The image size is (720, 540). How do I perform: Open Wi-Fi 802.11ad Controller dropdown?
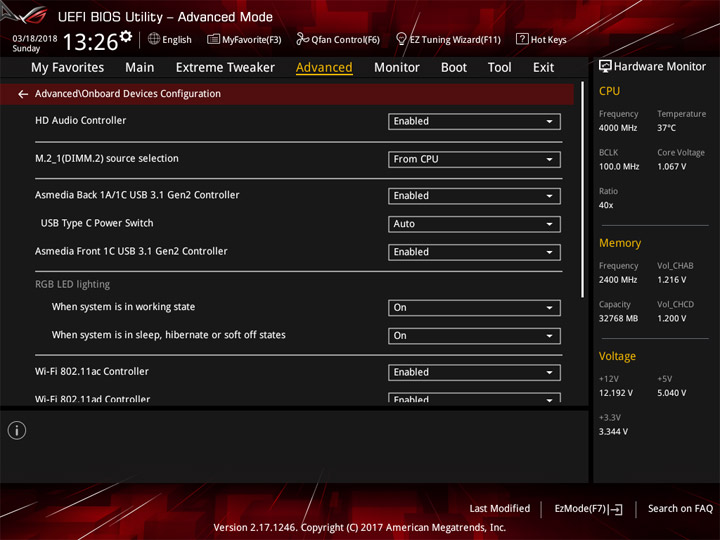474,398
